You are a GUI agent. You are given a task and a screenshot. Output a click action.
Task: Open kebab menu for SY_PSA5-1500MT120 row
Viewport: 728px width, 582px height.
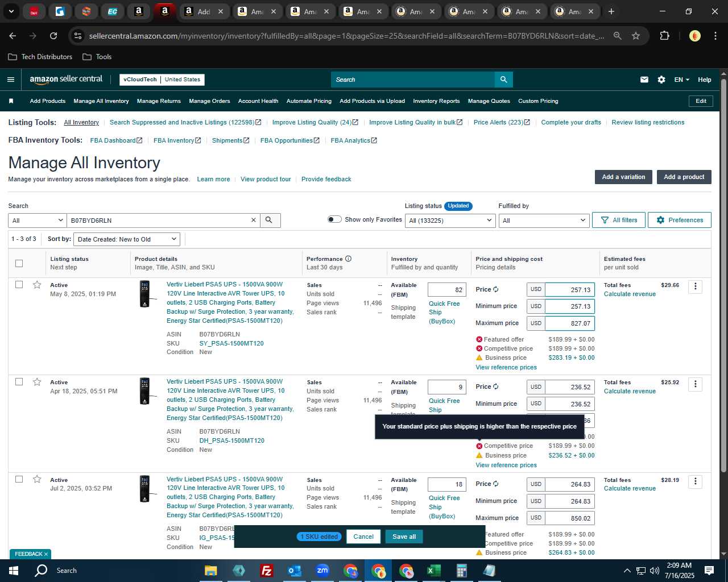coord(695,286)
